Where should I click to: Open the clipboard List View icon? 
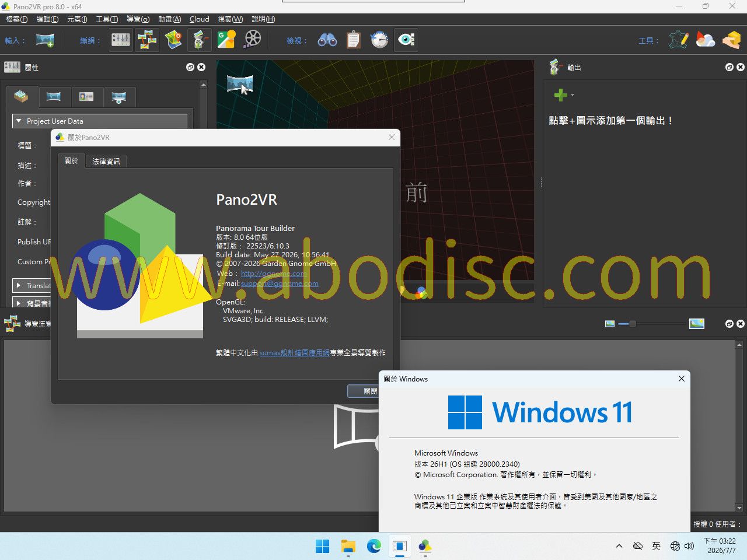[353, 40]
